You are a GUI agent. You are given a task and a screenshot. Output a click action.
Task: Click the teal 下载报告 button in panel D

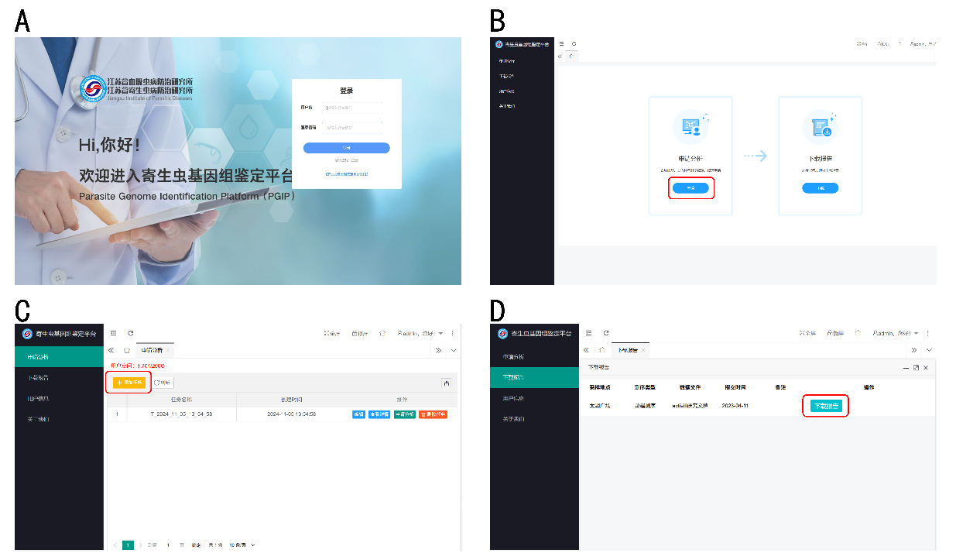click(826, 406)
